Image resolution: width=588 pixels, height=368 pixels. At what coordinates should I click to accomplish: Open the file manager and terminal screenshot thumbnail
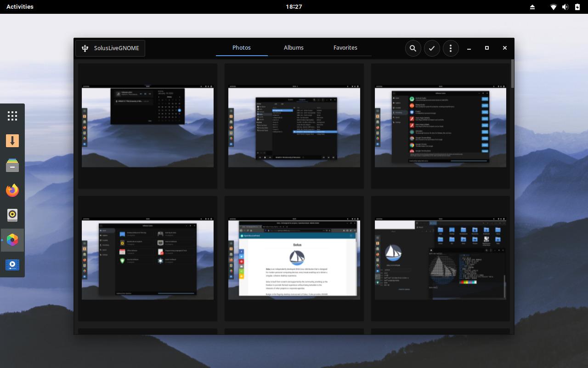point(441,259)
